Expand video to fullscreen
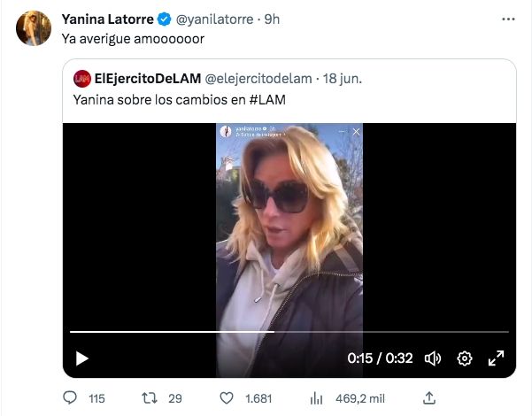Image resolution: width=532 pixels, height=416 pixels. (x=496, y=358)
